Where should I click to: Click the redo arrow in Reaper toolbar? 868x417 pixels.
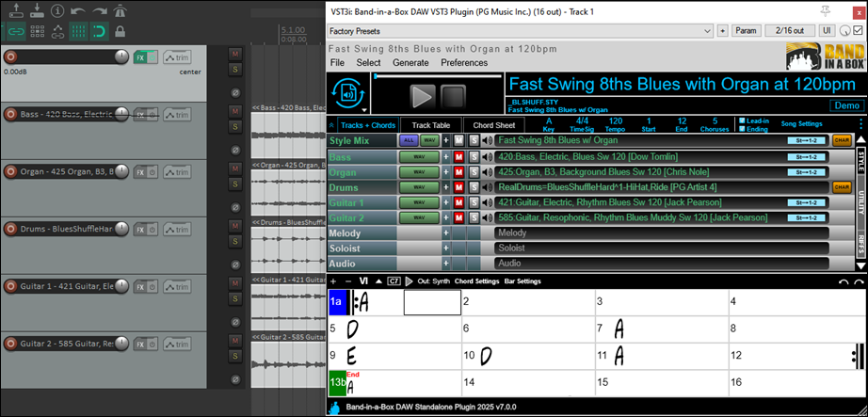pos(99,10)
